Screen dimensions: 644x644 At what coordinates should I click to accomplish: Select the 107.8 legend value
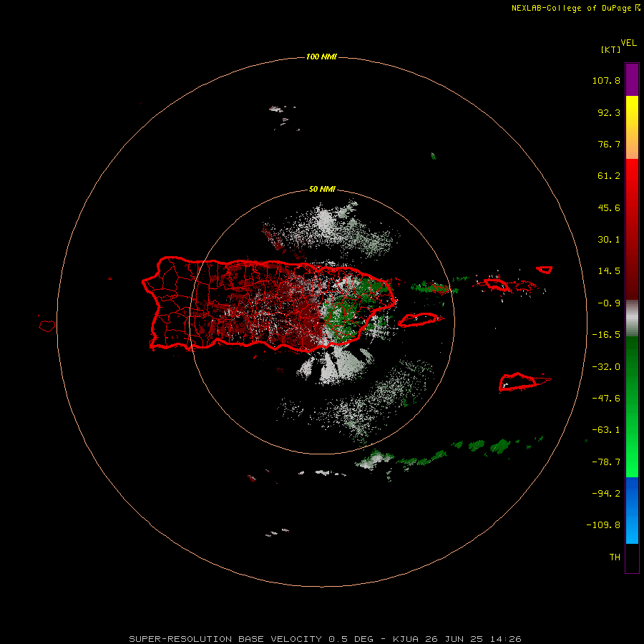606,80
